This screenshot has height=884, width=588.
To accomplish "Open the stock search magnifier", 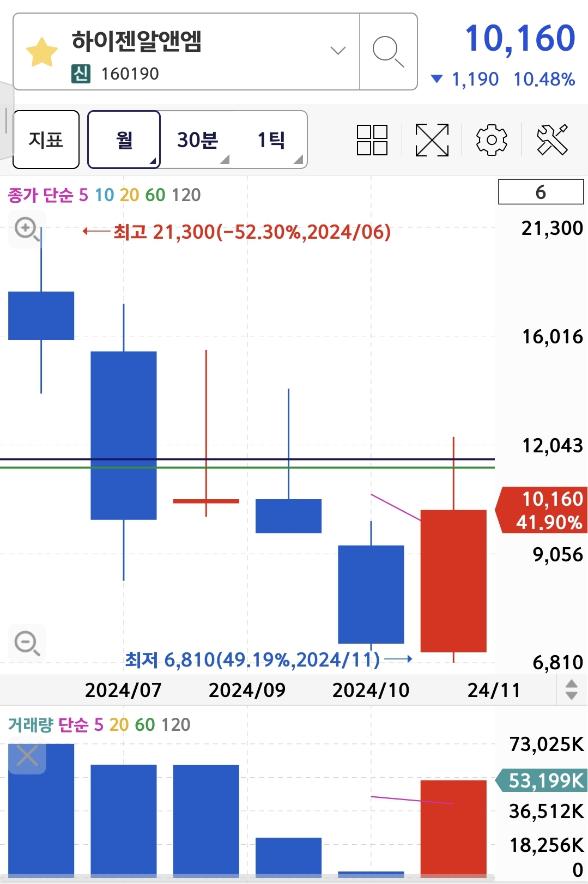I will point(388,52).
